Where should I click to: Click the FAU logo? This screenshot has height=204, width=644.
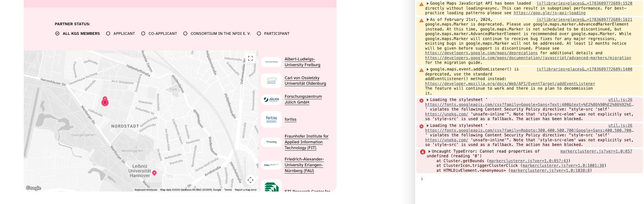tap(271, 165)
